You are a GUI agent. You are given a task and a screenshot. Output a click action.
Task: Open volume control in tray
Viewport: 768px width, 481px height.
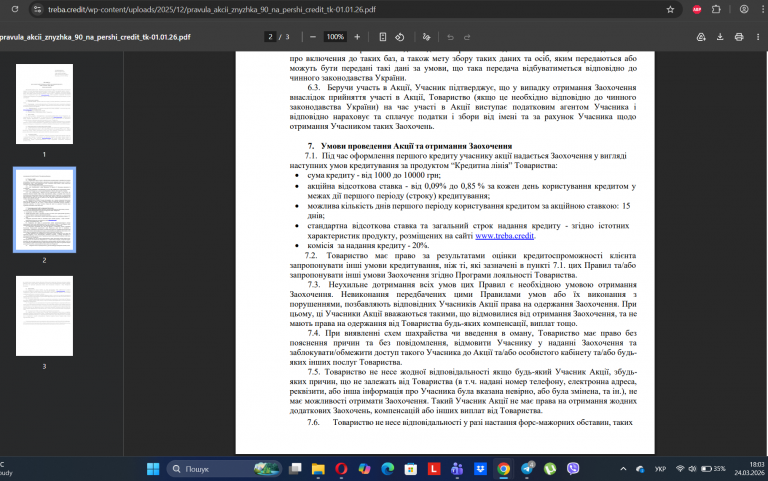(x=692, y=469)
